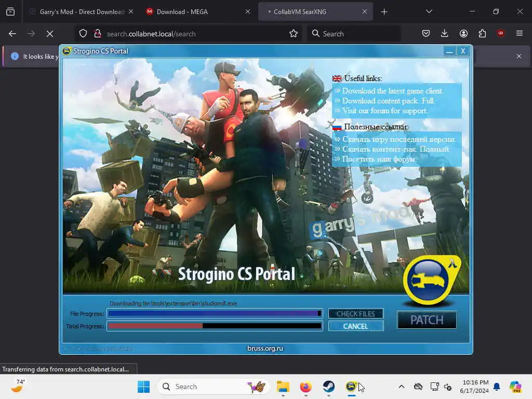Open tracking protection shield icon
This screenshot has height=399, width=532.
pos(83,33)
